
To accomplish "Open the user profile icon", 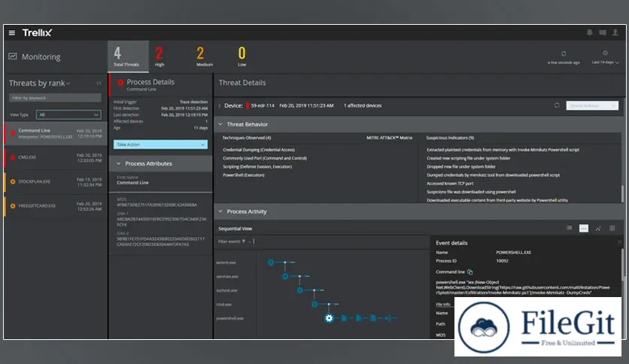I will (615, 32).
